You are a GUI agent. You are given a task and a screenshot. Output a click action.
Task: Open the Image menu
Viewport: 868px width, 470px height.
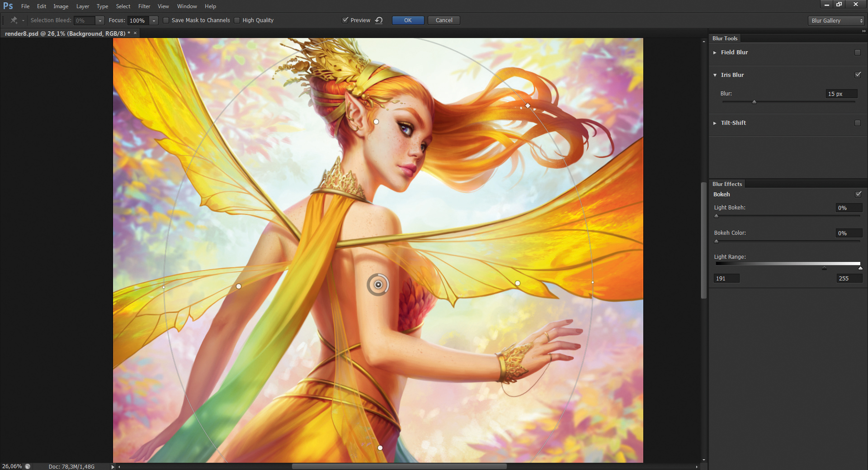coord(61,6)
